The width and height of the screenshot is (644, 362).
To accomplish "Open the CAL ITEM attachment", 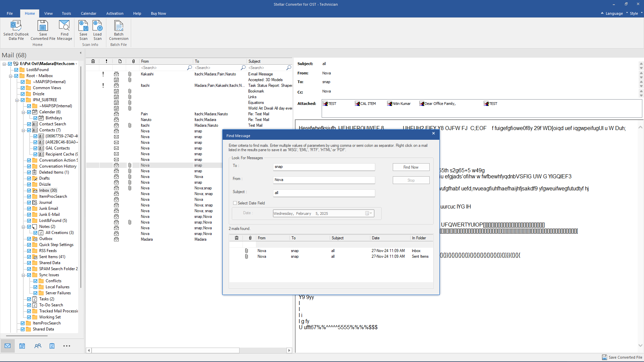I will tap(365, 104).
